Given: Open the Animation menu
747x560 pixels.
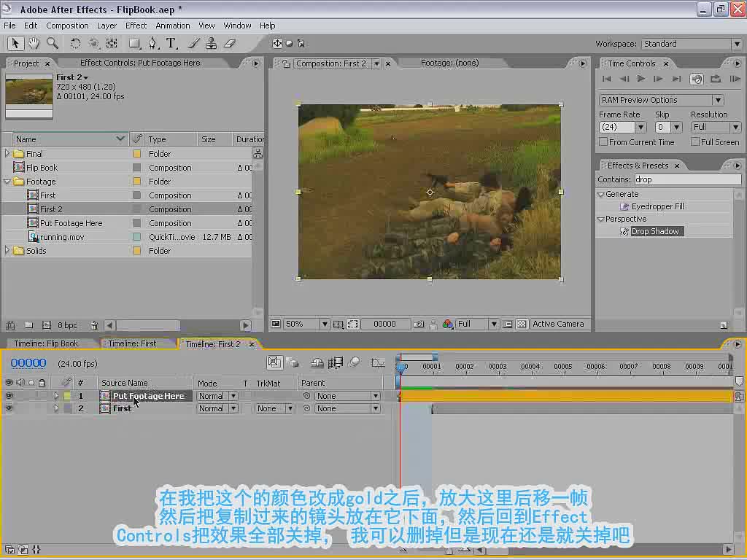Looking at the screenshot, I should tap(172, 26).
